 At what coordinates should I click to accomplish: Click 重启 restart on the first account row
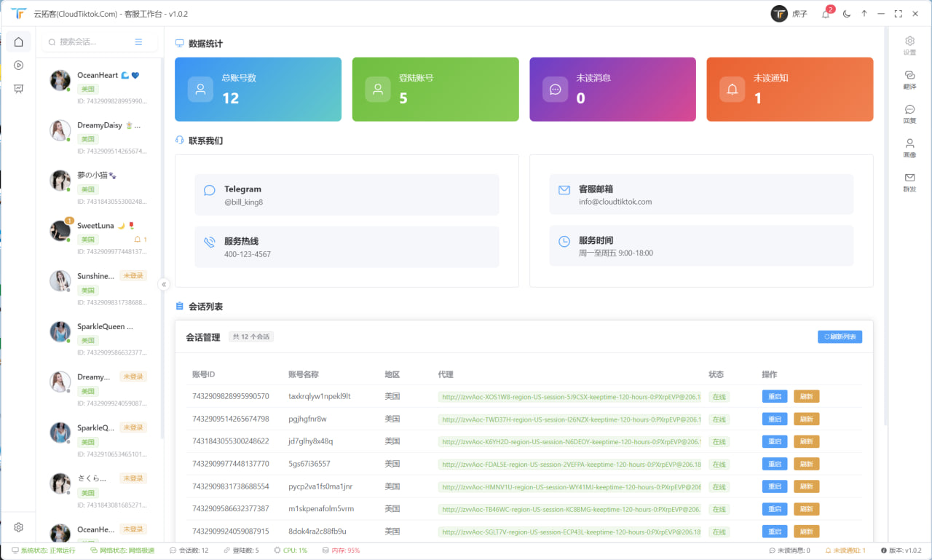(774, 396)
